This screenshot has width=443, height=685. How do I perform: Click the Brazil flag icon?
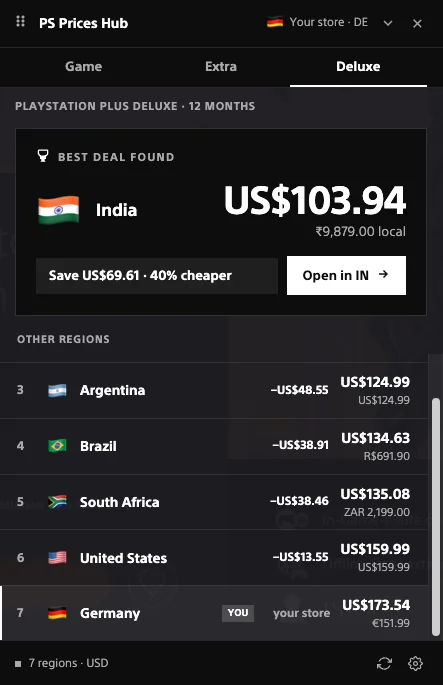[57, 446]
